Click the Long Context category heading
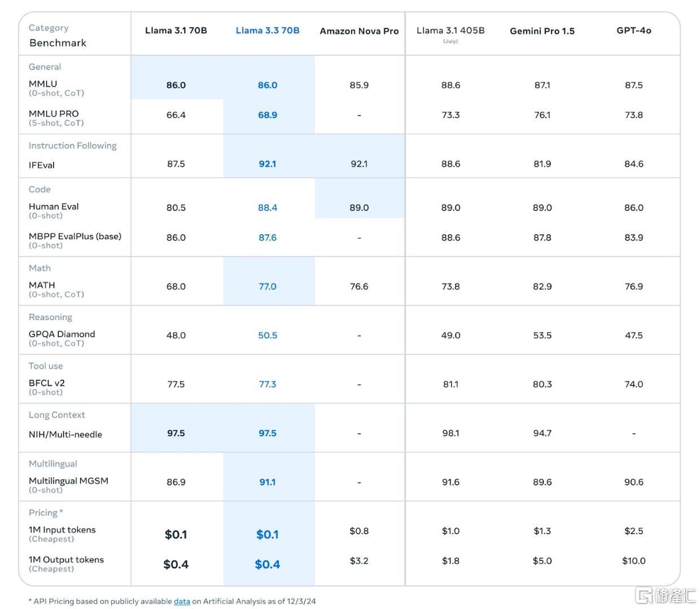This screenshot has height=609, width=700. coord(57,415)
